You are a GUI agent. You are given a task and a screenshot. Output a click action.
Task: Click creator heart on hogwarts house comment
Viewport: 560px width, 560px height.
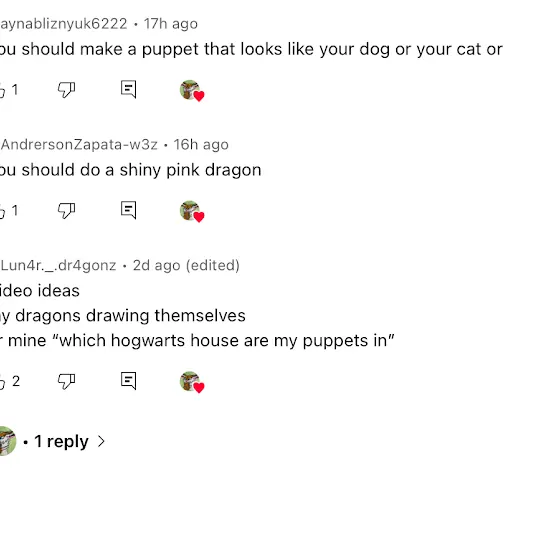point(192,382)
